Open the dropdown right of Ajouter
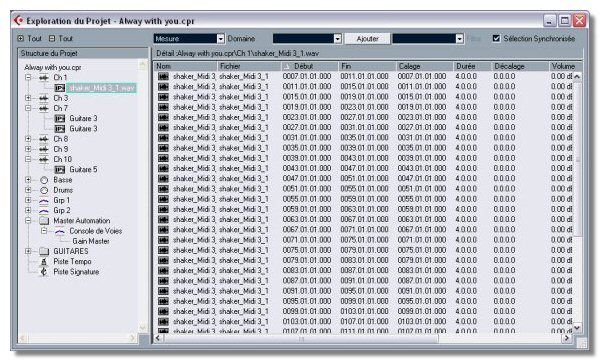The height and width of the screenshot is (361, 600). pos(459,39)
